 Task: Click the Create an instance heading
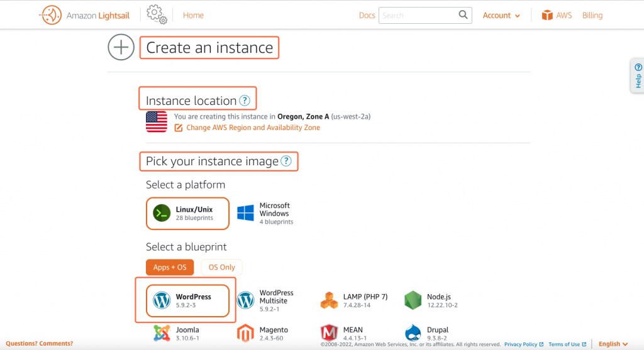click(209, 48)
